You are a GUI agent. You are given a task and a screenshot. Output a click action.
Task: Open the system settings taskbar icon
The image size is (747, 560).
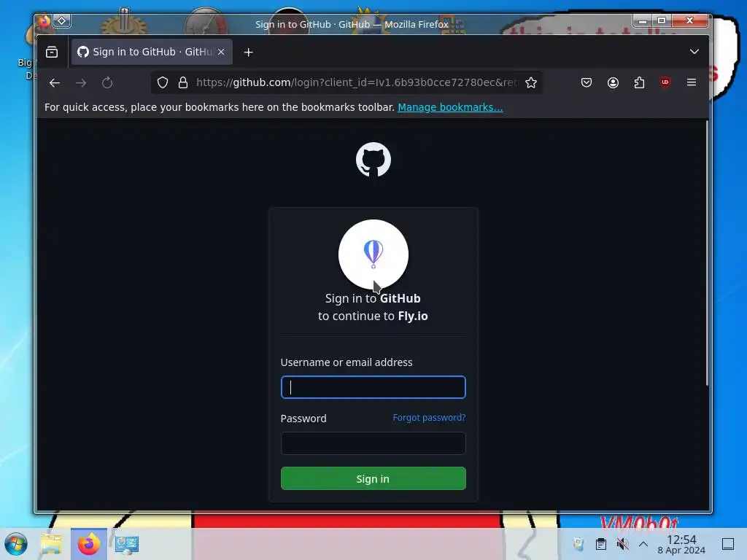click(127, 544)
